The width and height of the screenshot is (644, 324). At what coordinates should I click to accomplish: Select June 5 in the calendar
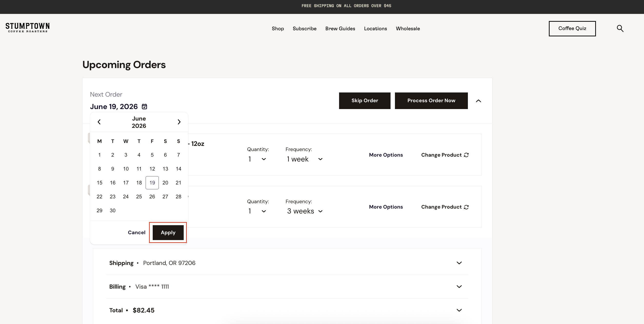(152, 155)
